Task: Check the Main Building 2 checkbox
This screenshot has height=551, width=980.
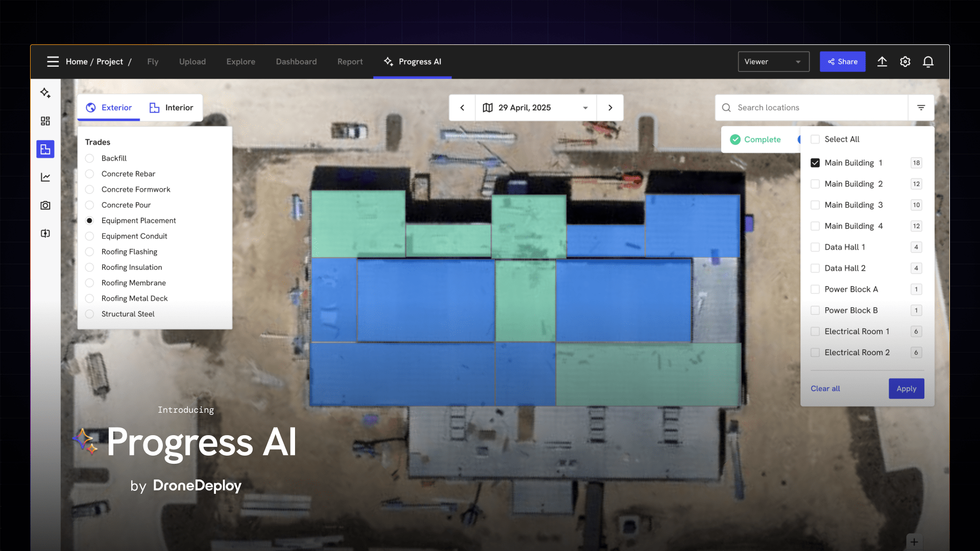Action: 815,184
